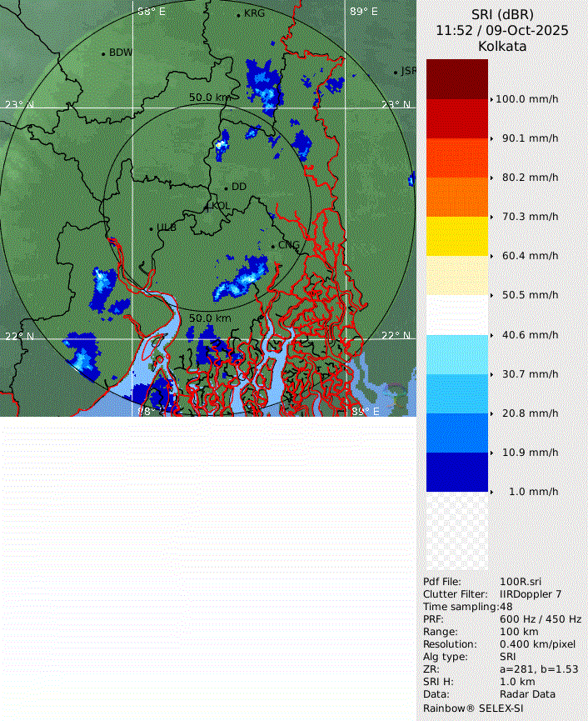
Task: Click the 100.0 mm/h legend label
Action: pyautogui.click(x=526, y=99)
